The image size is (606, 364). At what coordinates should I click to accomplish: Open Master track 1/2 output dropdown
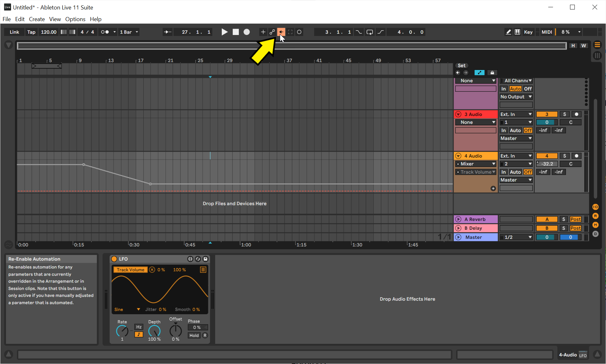[516, 237]
